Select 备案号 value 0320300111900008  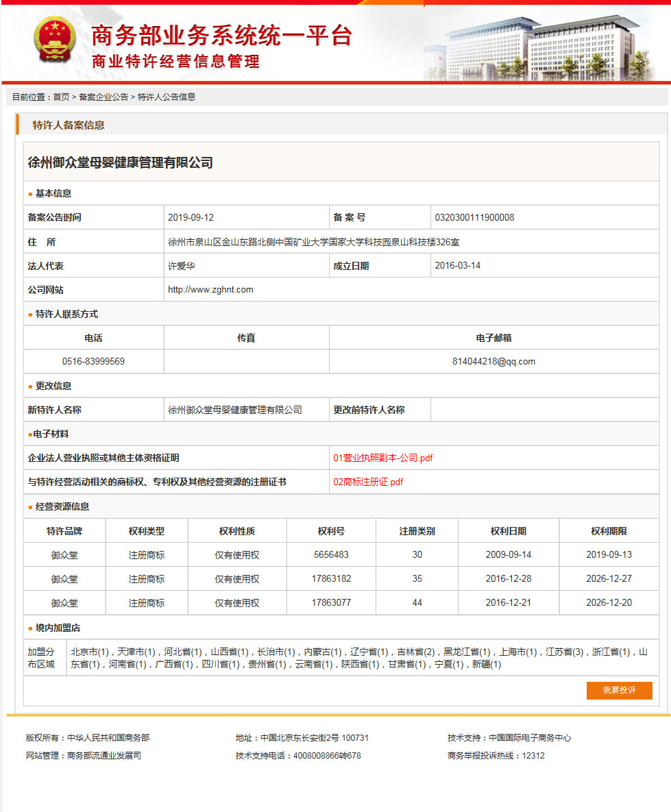[x=474, y=217]
